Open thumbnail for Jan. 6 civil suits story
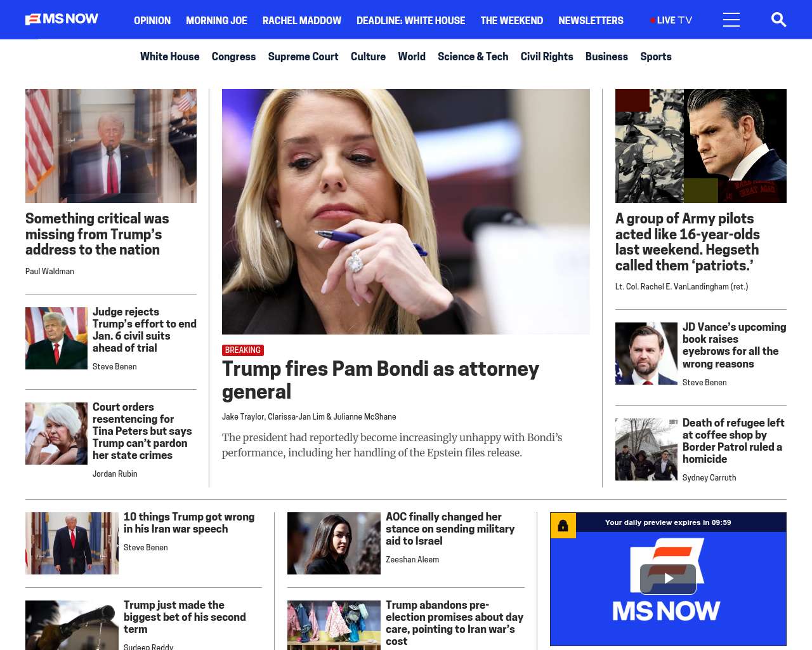 coord(56,338)
